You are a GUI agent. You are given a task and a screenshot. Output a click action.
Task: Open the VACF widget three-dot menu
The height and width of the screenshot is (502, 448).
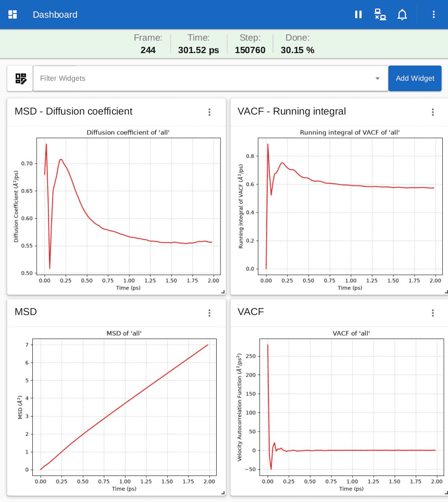click(432, 313)
